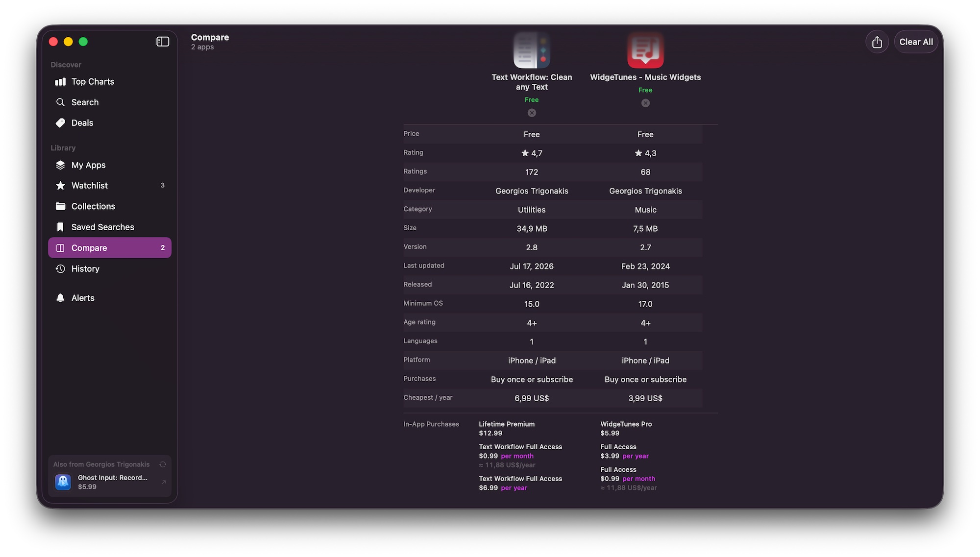The image size is (980, 557).
Task: Refresh the Also from Georgios Trigonakis list
Action: pyautogui.click(x=163, y=464)
